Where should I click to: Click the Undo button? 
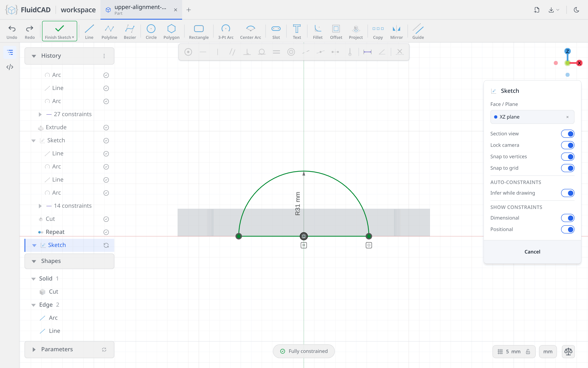tap(12, 32)
